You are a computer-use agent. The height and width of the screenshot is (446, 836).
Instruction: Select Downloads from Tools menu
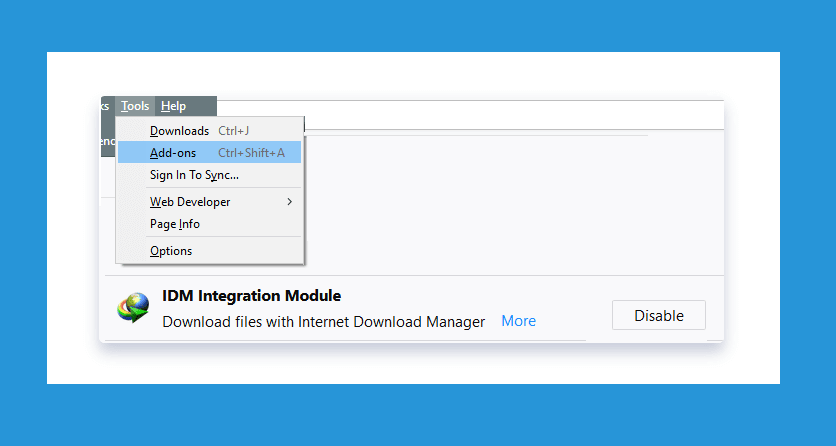pos(210,131)
